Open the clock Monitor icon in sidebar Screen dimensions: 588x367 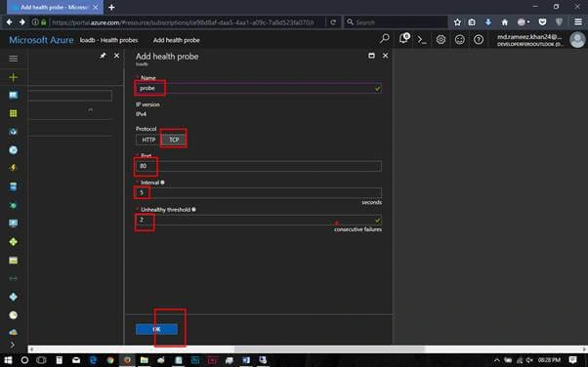pos(13,315)
